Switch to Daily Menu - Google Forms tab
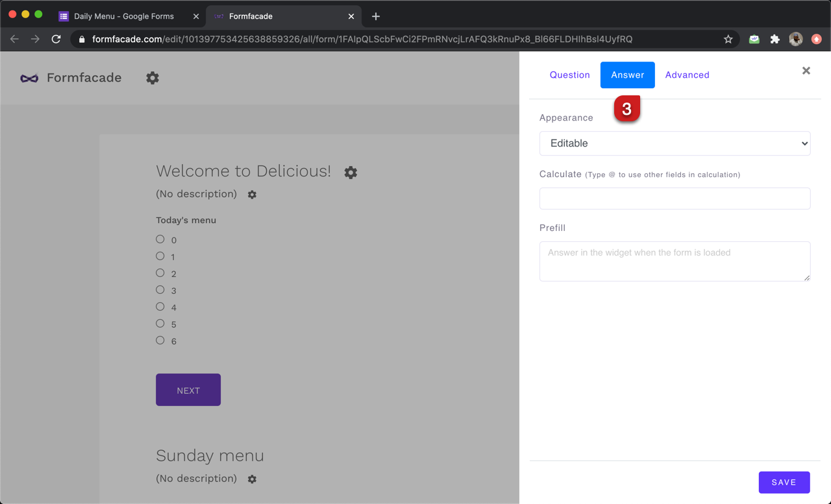Viewport: 831px width, 504px height. [x=123, y=16]
